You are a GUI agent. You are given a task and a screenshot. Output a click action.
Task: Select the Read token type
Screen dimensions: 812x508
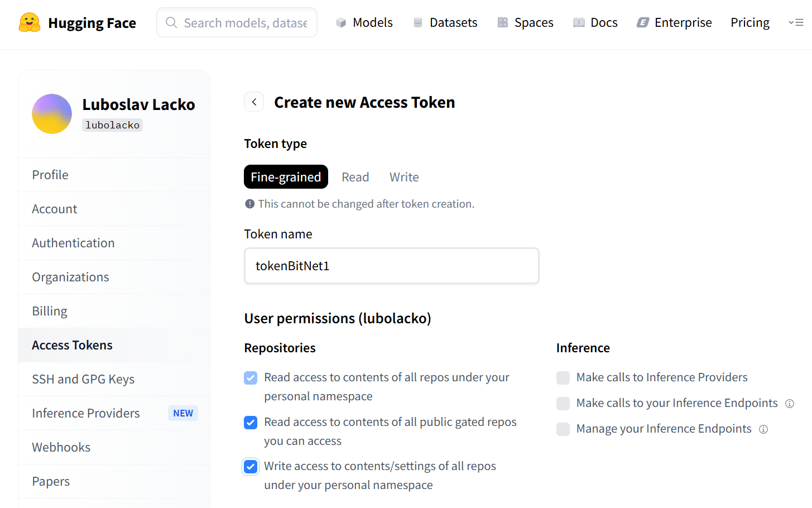(355, 177)
